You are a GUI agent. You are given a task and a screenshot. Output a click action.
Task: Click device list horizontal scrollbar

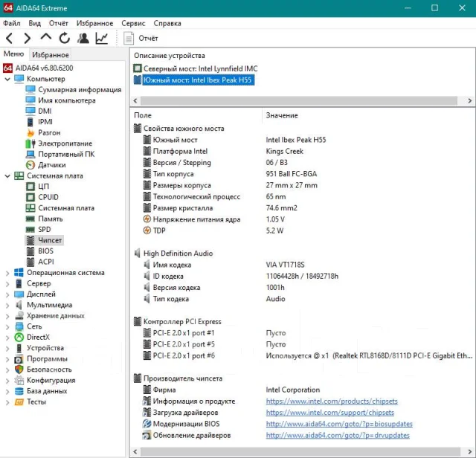[x=299, y=101]
